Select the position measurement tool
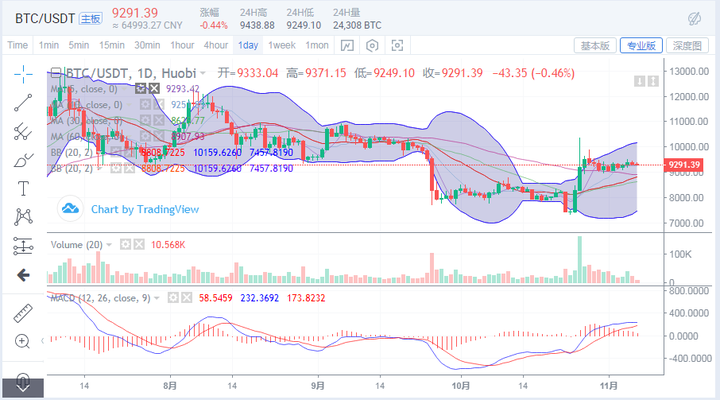This screenshot has width=720, height=400. tap(23, 246)
